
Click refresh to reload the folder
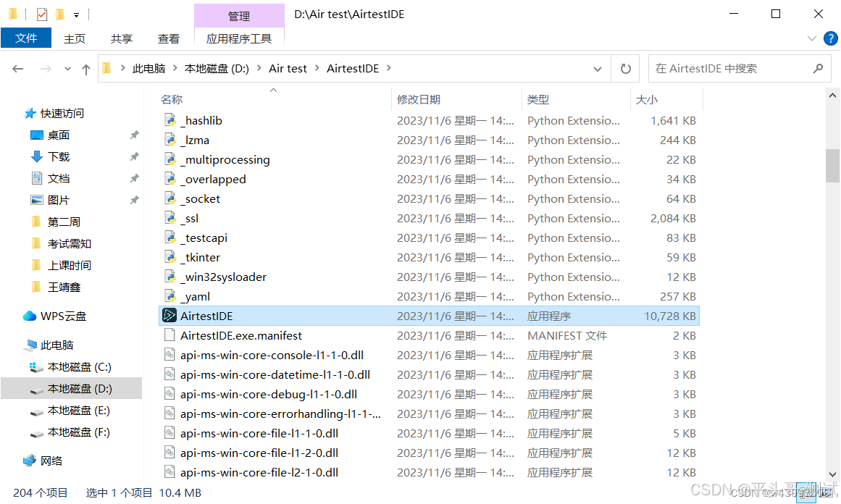tap(624, 68)
